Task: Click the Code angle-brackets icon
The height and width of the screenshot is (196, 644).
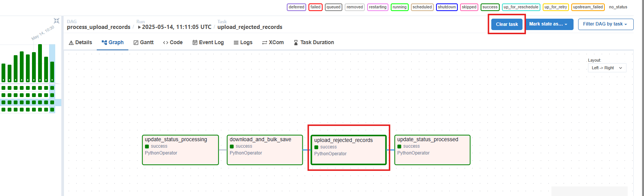Action: point(166,43)
